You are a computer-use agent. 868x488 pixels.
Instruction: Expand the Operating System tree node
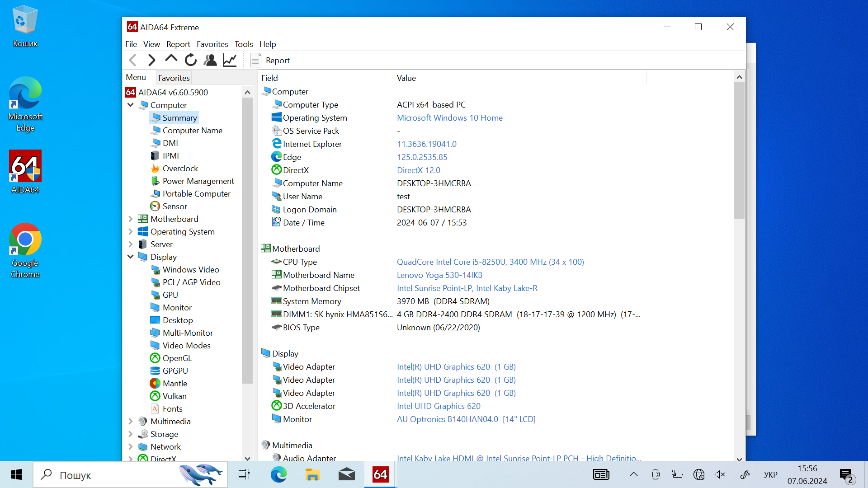(x=131, y=231)
